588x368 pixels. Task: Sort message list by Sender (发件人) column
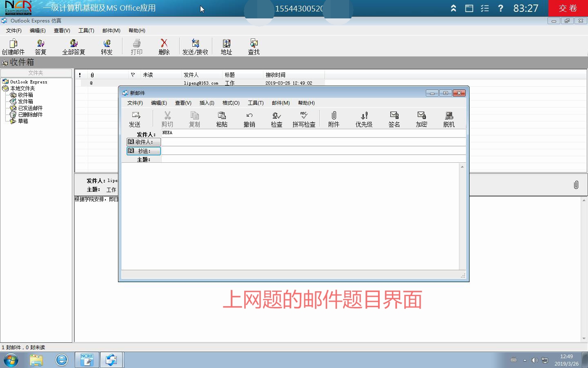pyautogui.click(x=202, y=75)
